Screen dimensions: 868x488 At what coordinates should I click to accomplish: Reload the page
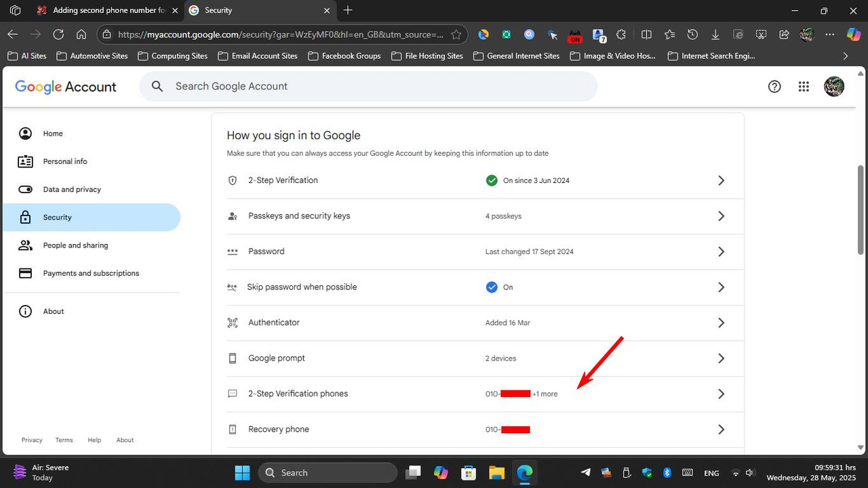(x=58, y=34)
